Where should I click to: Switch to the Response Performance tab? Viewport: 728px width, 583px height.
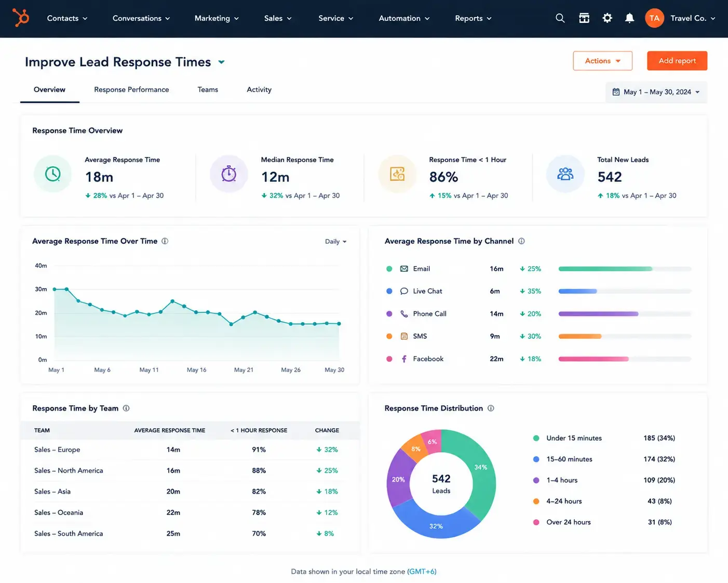click(x=131, y=90)
